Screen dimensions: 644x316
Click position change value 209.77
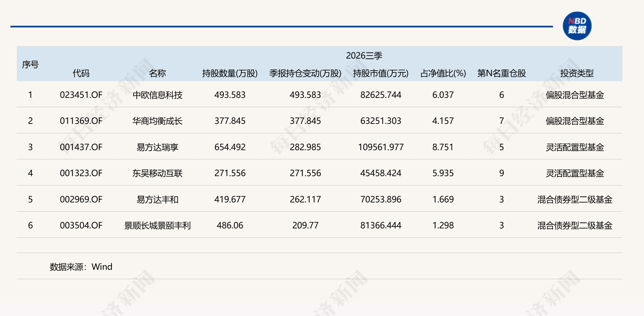click(x=306, y=225)
